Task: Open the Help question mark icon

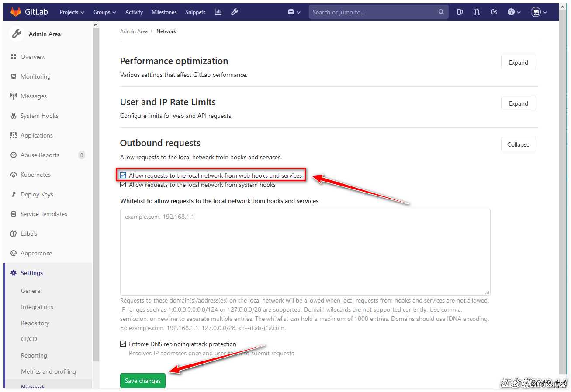Action: click(511, 12)
